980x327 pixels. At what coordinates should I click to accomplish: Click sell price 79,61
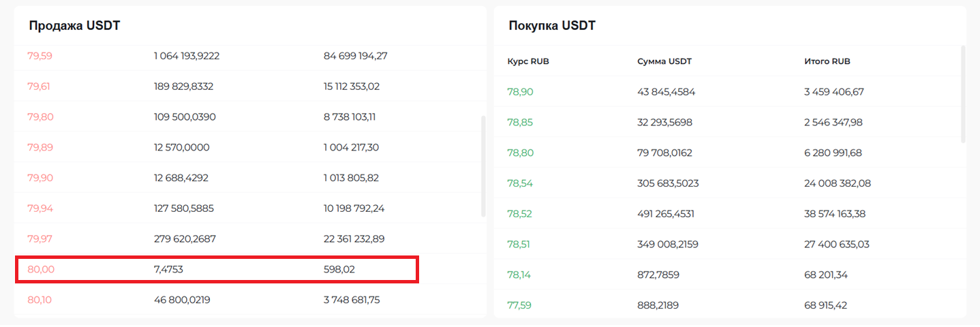coord(40,86)
